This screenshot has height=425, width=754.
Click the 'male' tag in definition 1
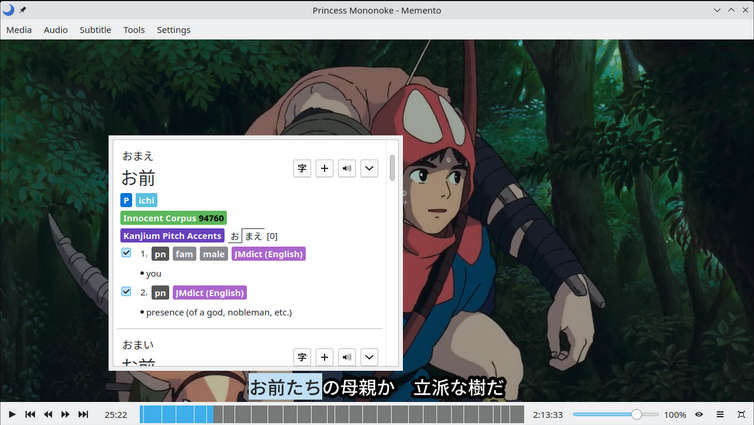click(214, 254)
